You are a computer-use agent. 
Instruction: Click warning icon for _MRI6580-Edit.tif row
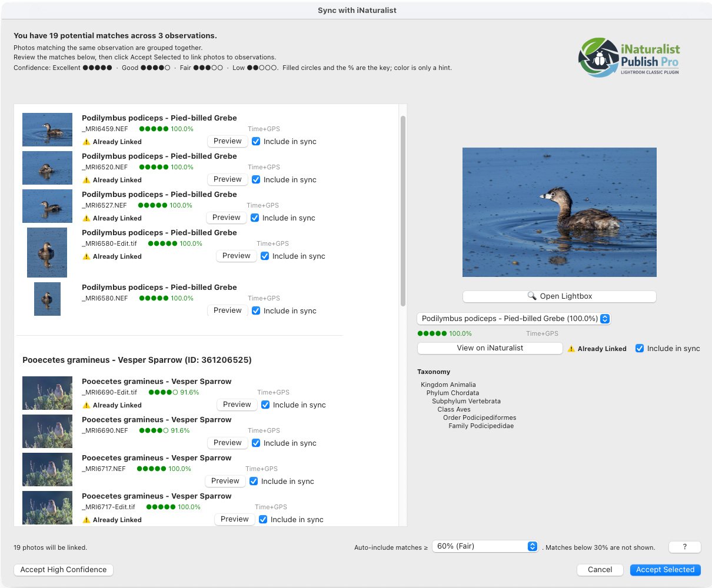(x=86, y=256)
